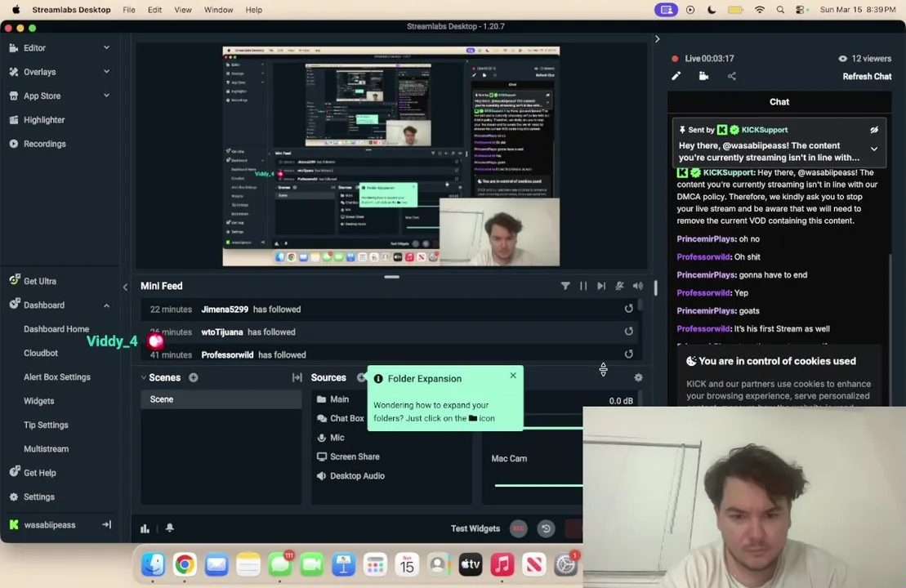Collapse the Scenes panel chevron

[143, 378]
